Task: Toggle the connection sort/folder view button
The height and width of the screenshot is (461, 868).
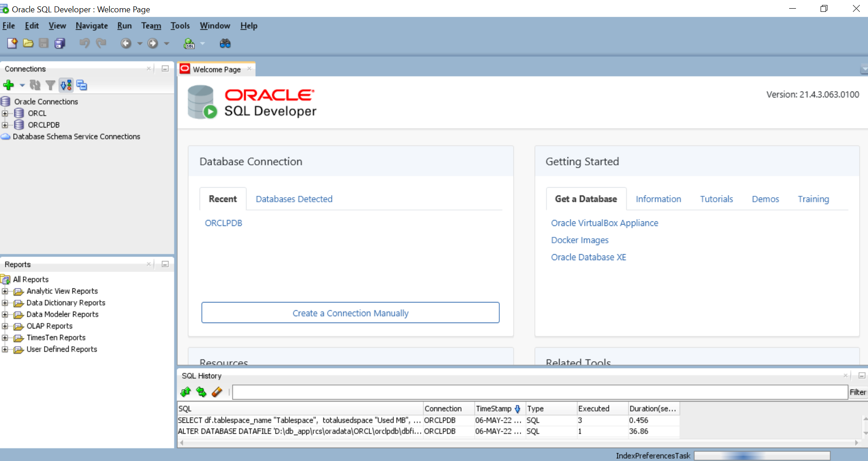Action: [66, 85]
